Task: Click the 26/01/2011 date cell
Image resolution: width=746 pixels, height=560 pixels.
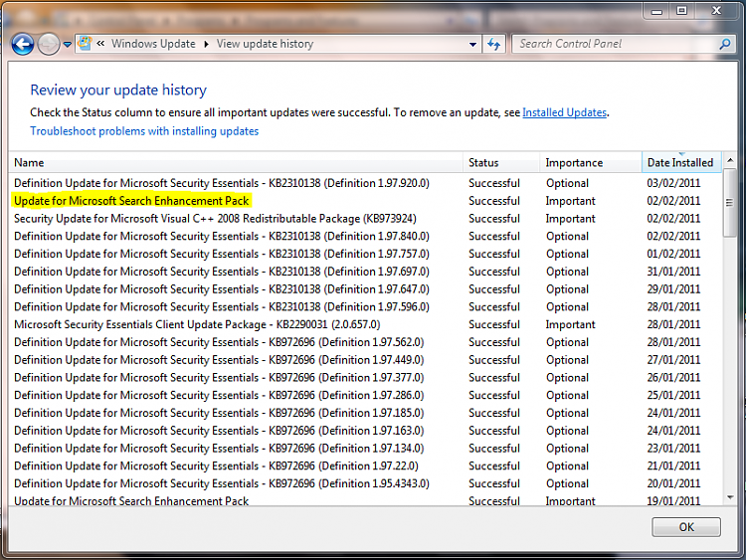Action: tap(673, 377)
